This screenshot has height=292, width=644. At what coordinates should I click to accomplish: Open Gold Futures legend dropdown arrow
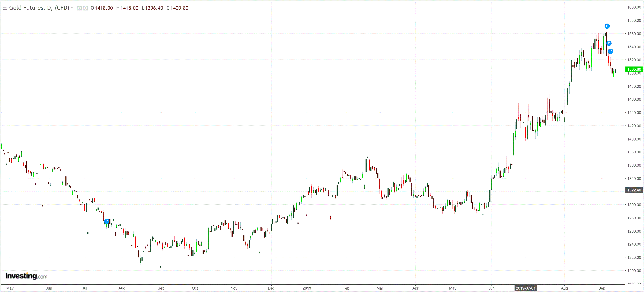pos(72,8)
